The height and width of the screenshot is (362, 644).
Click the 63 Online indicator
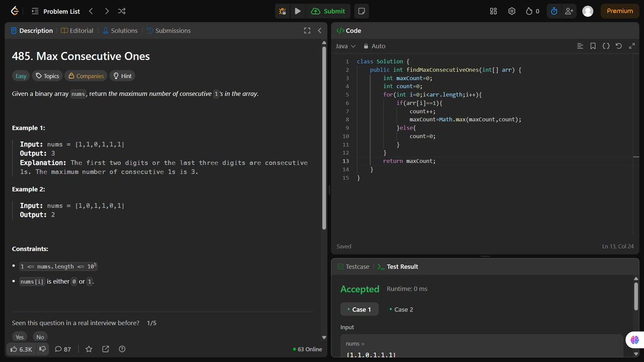point(308,349)
